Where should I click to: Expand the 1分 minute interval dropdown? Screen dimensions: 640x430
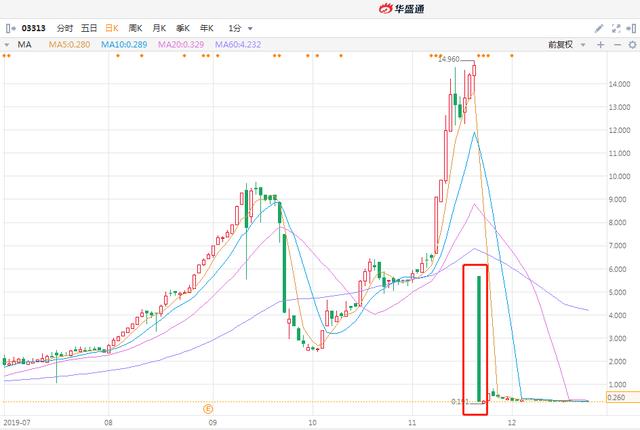click(x=240, y=28)
